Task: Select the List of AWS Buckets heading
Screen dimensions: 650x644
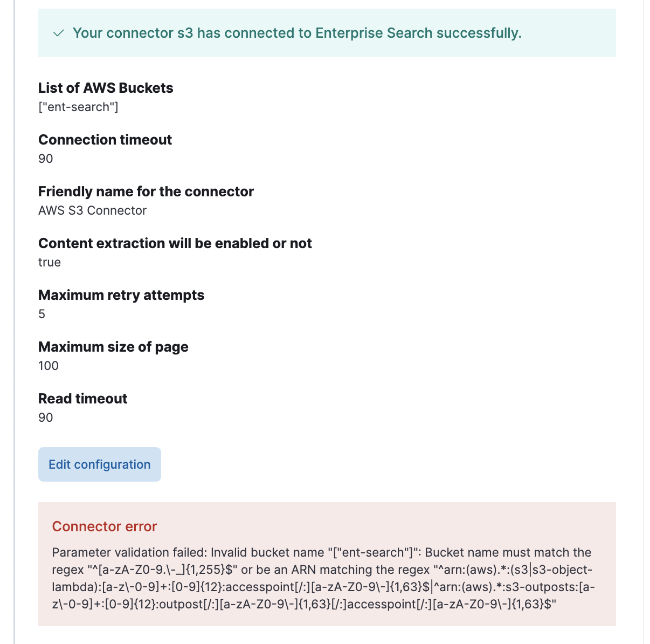Action: (106, 88)
